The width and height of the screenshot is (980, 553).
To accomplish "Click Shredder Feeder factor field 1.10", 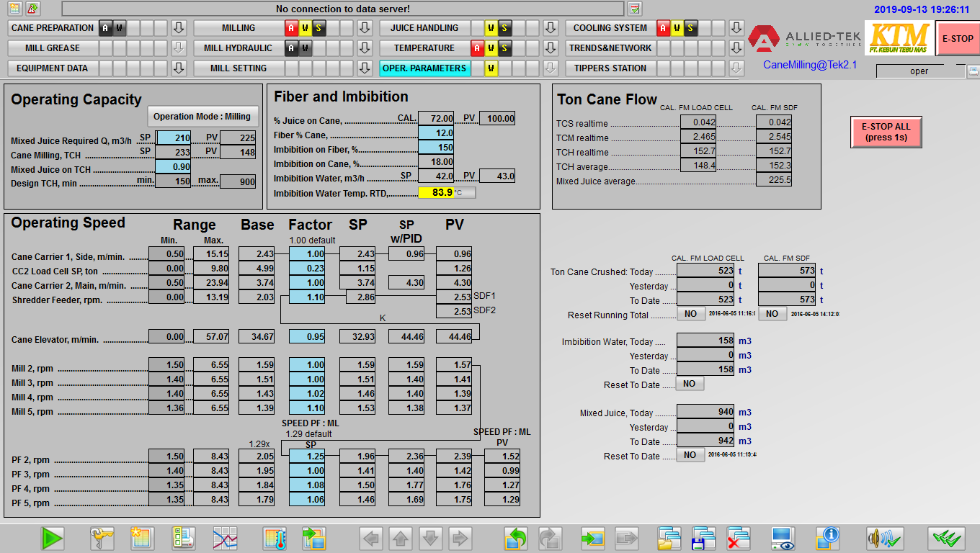I will (307, 297).
